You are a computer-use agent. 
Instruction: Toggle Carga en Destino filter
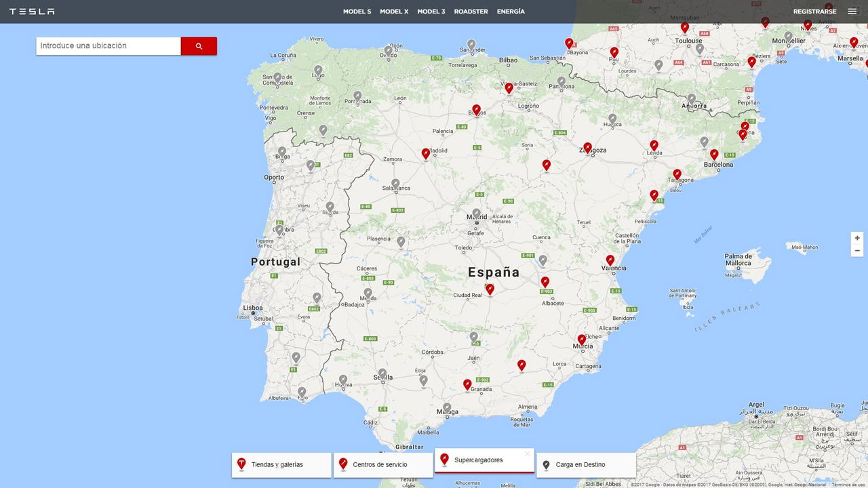(586, 465)
